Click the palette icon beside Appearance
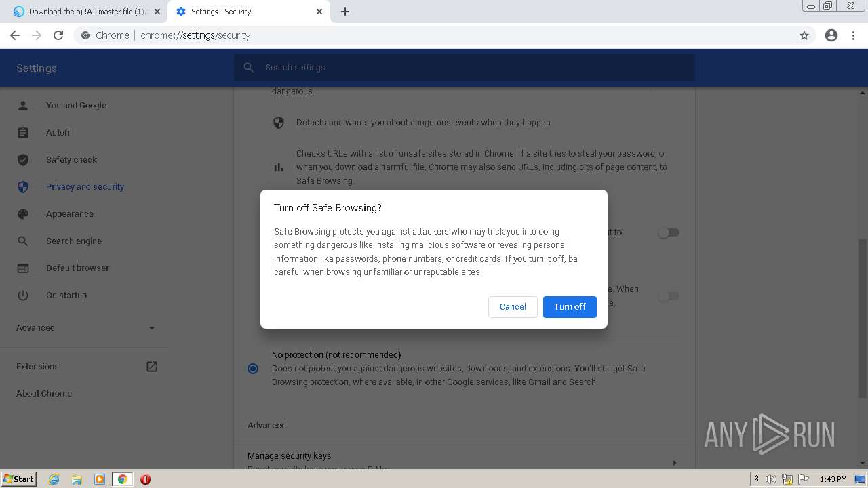This screenshot has height=488, width=868. (x=23, y=214)
